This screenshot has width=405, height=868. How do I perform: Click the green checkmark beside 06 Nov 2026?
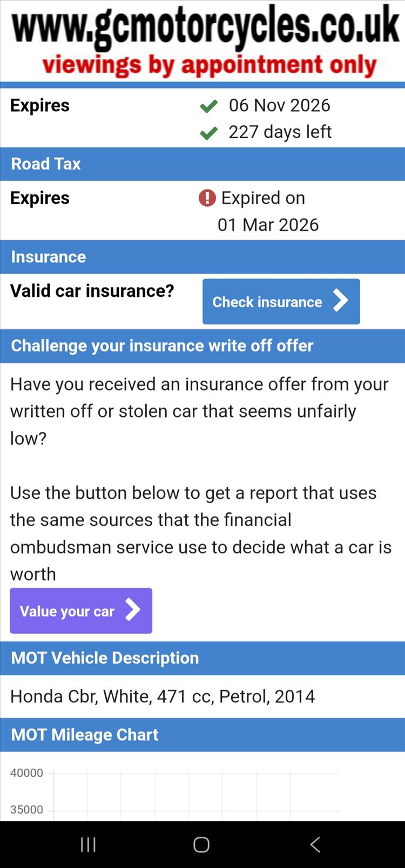coord(208,106)
